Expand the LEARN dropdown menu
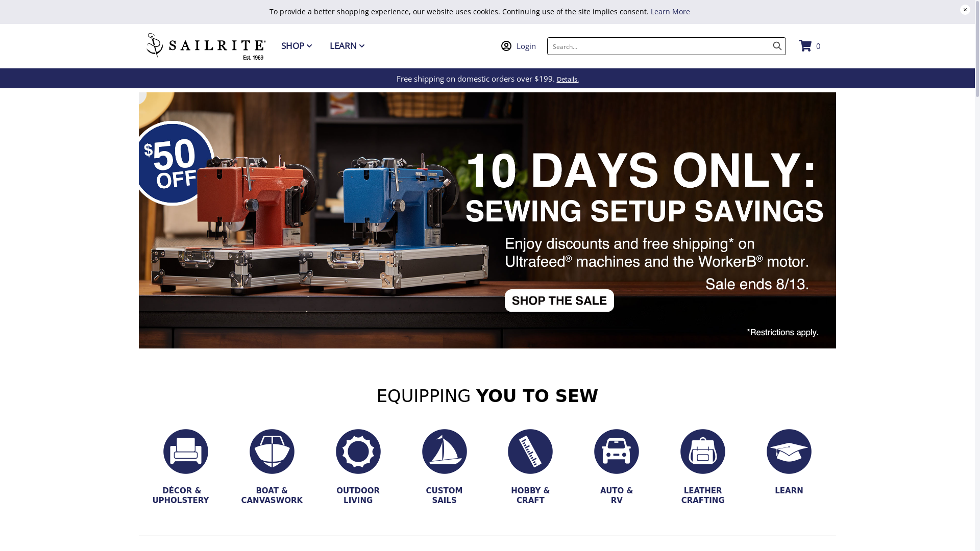 [347, 46]
